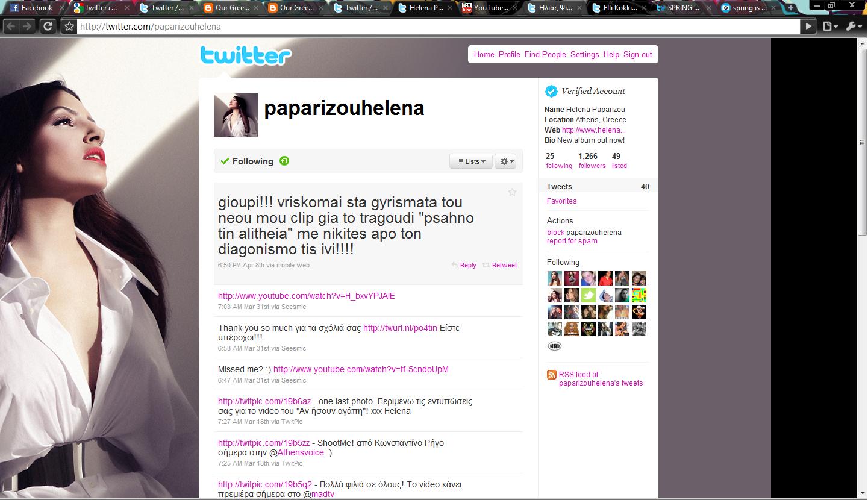The width and height of the screenshot is (868, 500).
Task: Open paparizouhelena profile picture
Action: [236, 114]
